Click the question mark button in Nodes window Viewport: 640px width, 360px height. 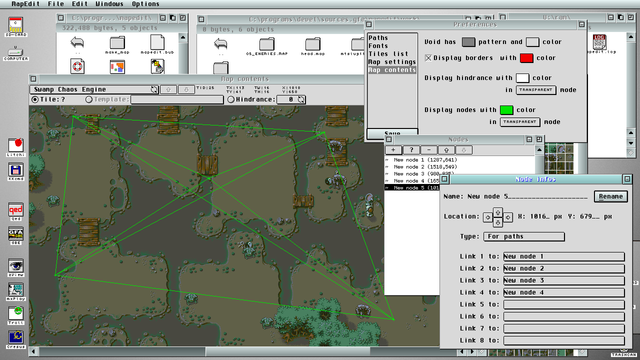click(411, 150)
